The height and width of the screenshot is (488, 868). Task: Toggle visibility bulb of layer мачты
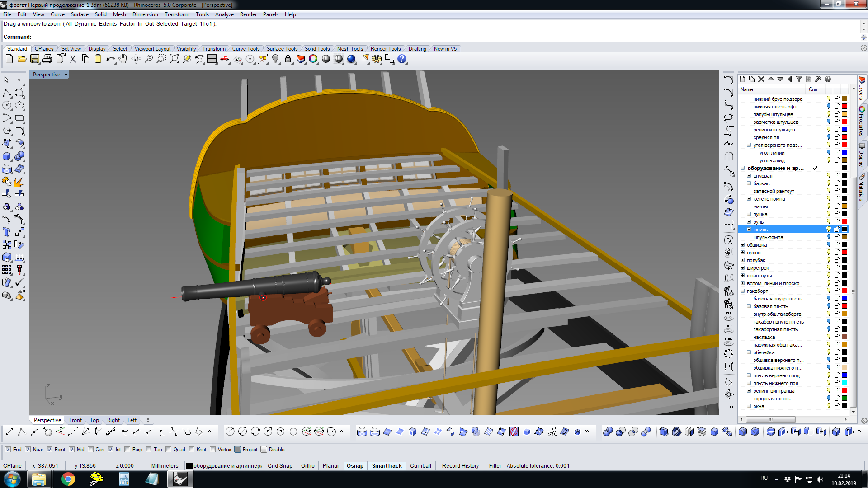click(829, 206)
